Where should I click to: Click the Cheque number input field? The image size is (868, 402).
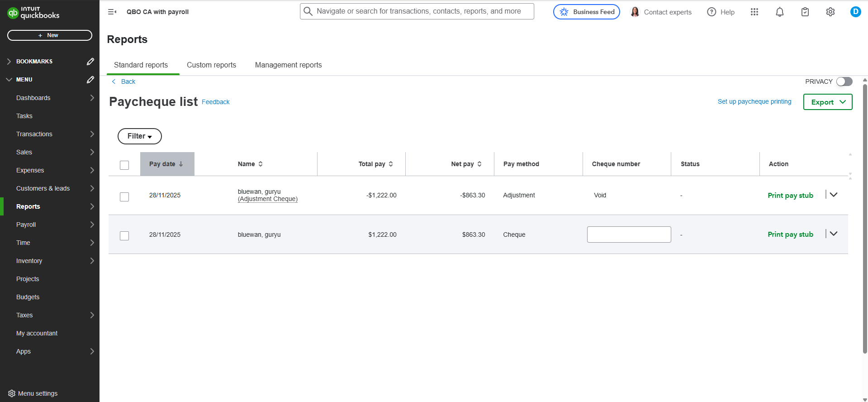(x=629, y=234)
